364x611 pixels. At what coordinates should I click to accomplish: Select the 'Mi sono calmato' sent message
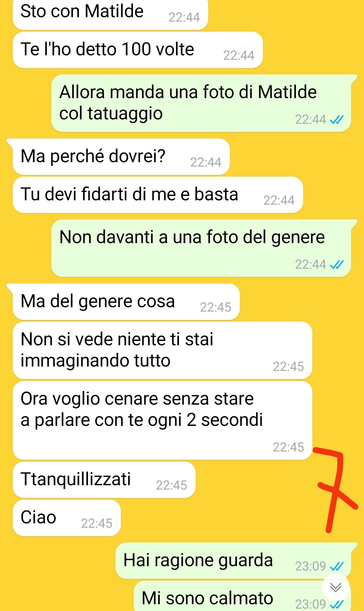(x=242, y=596)
